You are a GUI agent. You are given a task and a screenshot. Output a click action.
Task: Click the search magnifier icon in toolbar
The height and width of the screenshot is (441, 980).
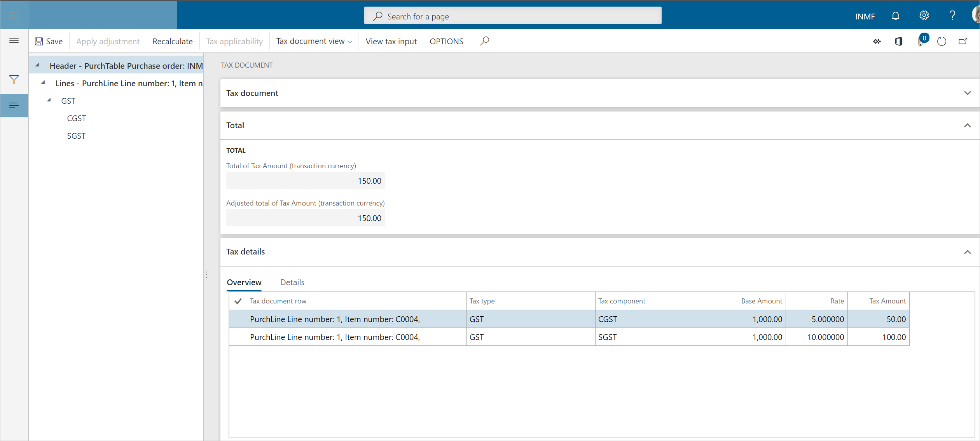pos(484,40)
